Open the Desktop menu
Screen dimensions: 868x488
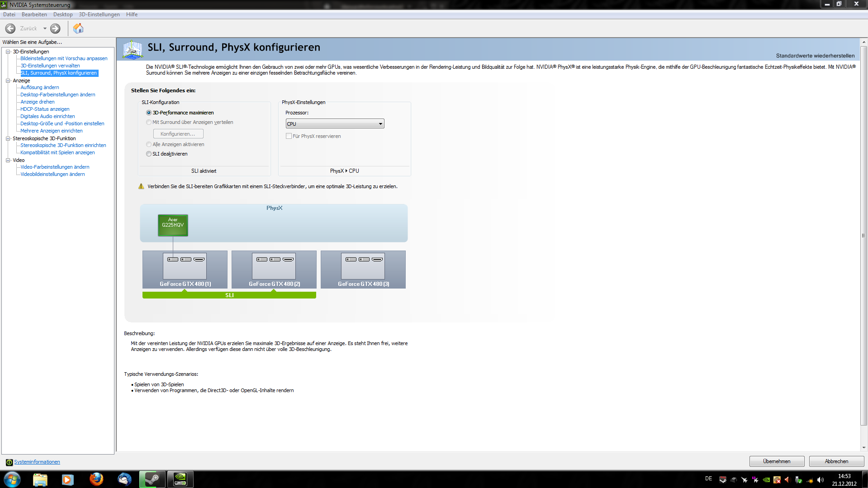pos(63,14)
